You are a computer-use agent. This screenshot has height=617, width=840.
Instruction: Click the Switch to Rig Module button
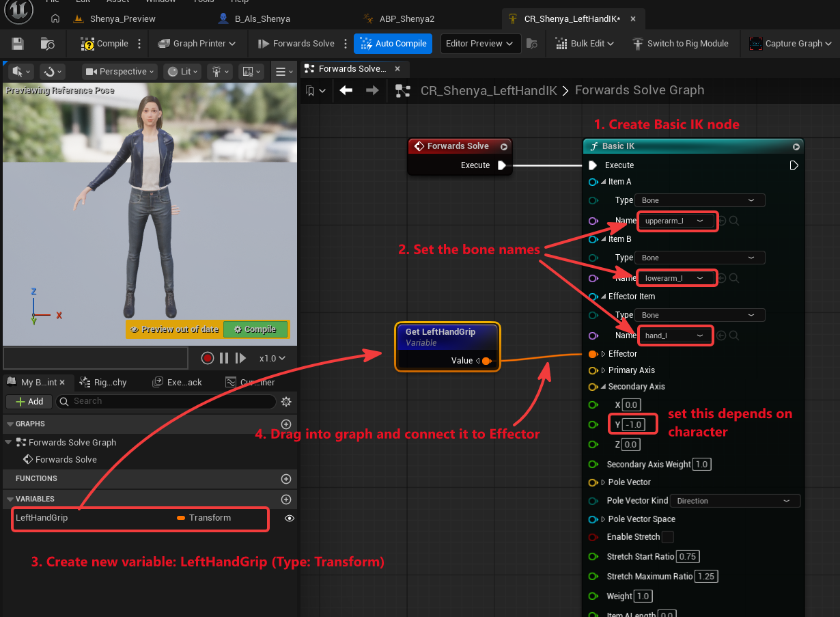click(x=680, y=44)
